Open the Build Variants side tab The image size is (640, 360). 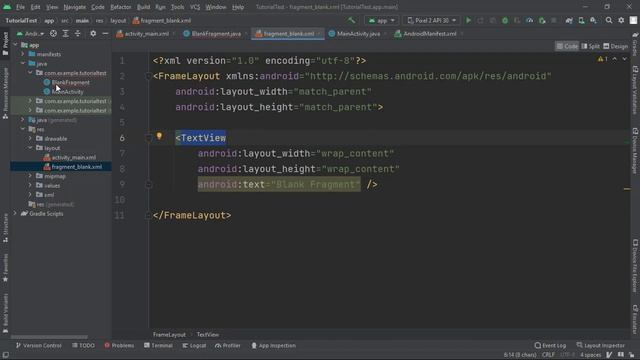tap(5, 313)
